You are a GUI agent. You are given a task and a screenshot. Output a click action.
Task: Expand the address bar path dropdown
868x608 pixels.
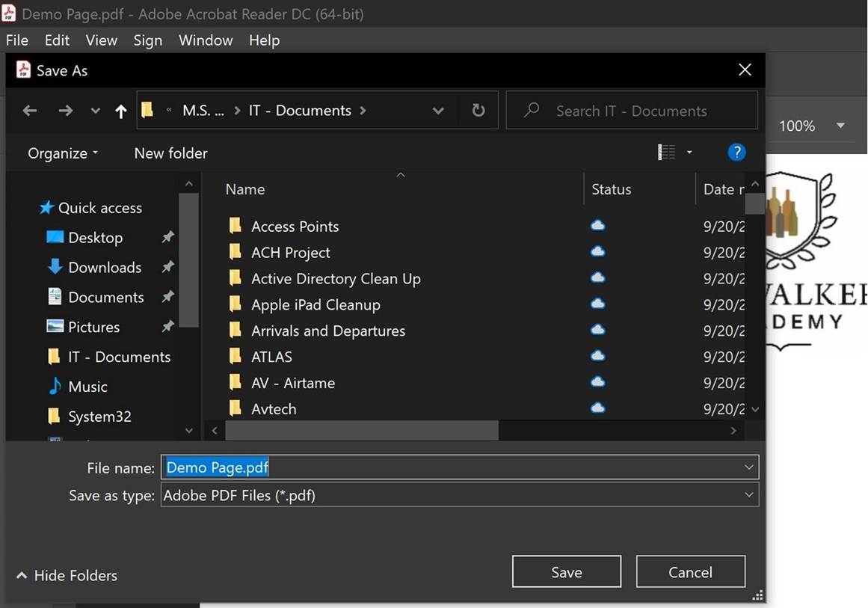(438, 111)
